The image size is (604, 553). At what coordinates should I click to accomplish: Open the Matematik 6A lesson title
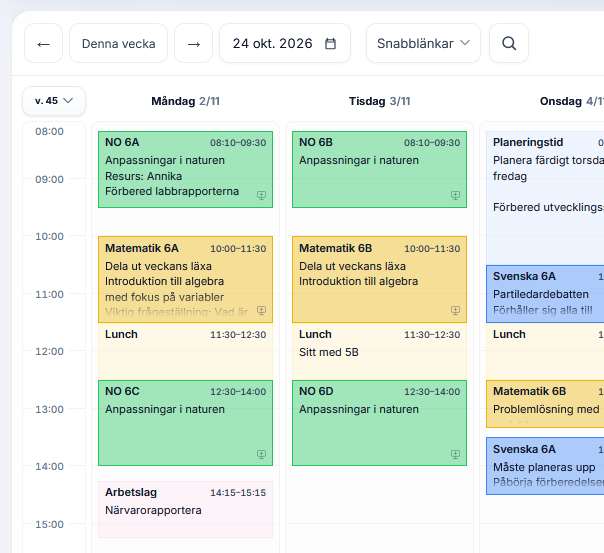pos(142,248)
